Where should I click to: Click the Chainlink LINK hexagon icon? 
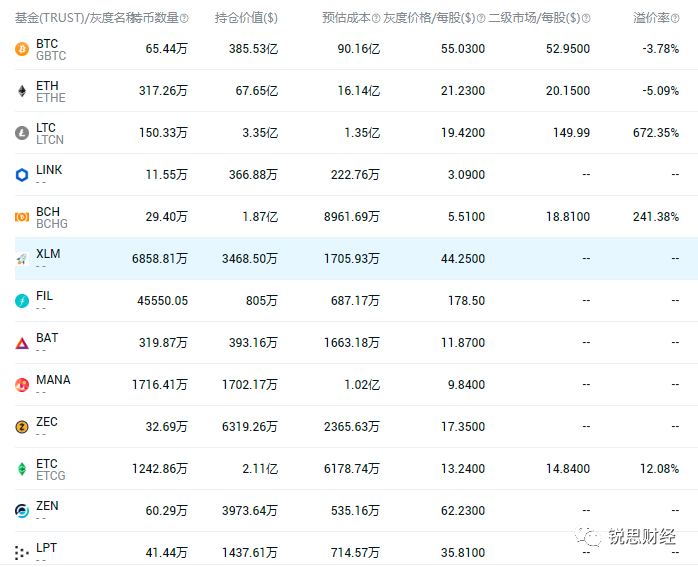click(x=22, y=175)
